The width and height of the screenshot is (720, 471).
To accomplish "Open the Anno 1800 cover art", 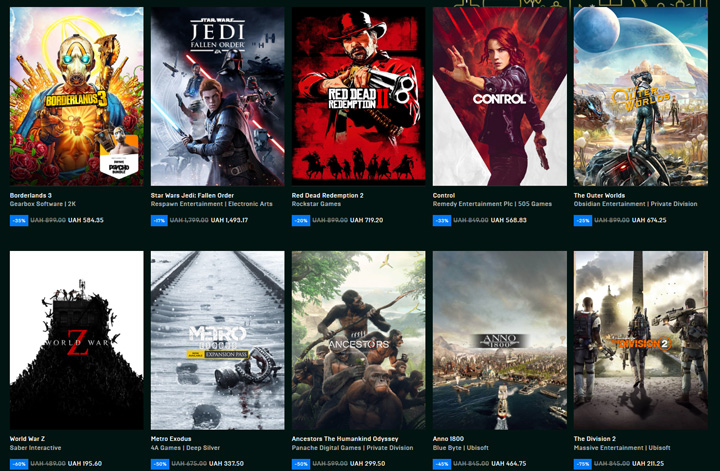I will pyautogui.click(x=500, y=340).
